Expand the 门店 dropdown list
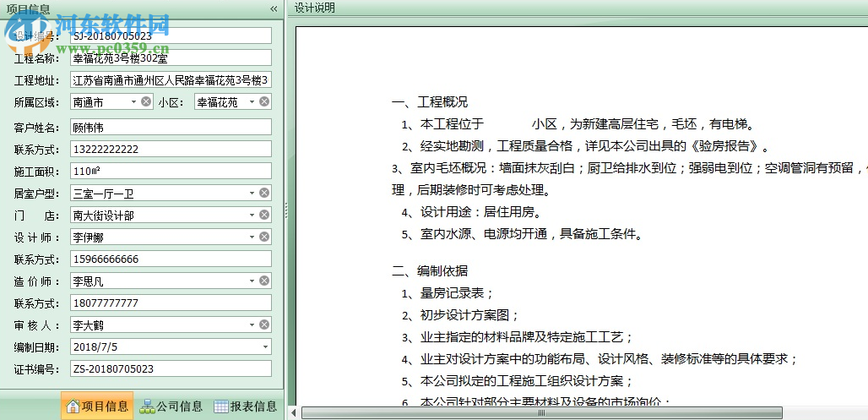This screenshot has height=420, width=868. [x=252, y=215]
